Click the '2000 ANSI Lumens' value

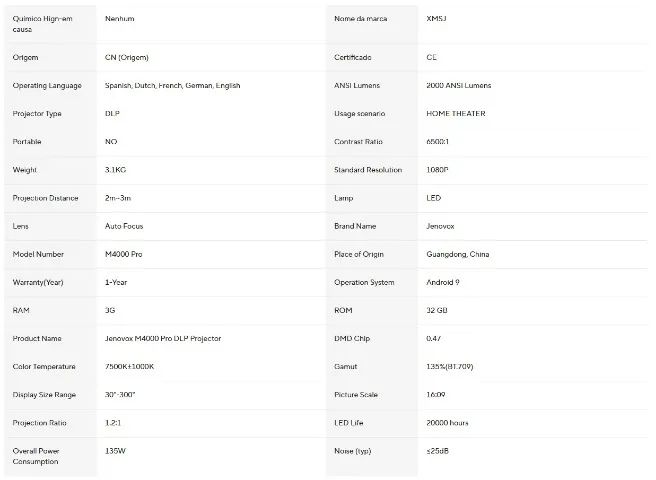click(458, 86)
